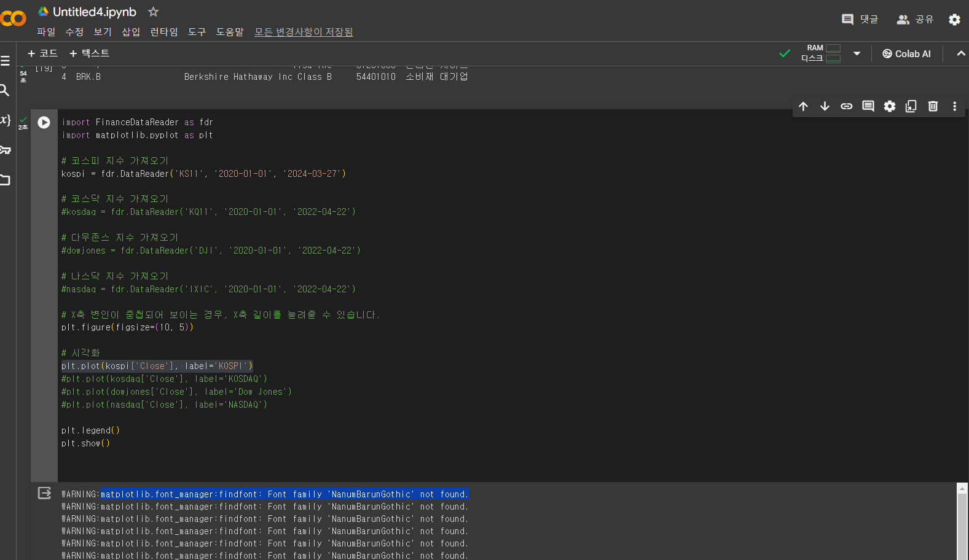Open more cell actions menu
This screenshot has height=560, width=969.
[x=954, y=106]
